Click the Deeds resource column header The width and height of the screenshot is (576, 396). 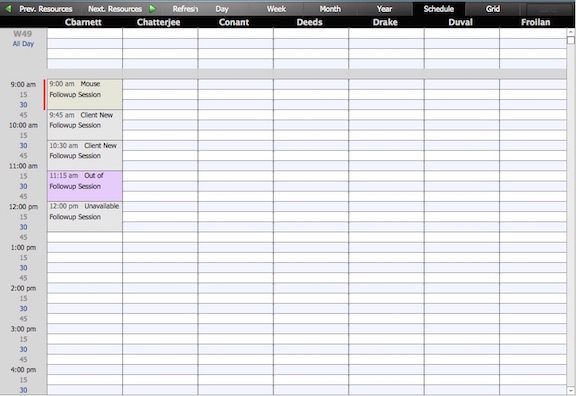(310, 22)
